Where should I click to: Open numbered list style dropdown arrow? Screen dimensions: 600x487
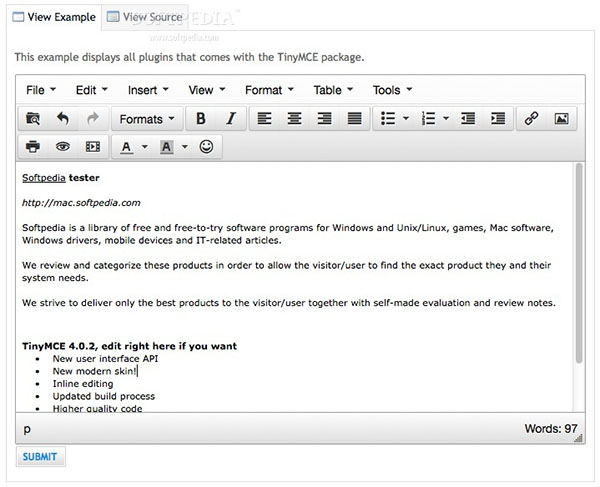pos(446,119)
